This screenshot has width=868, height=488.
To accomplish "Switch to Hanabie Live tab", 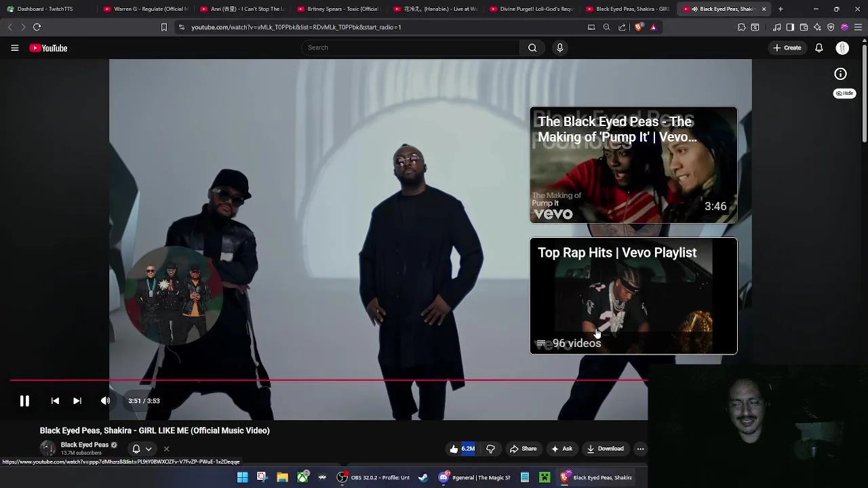I will tap(435, 9).
